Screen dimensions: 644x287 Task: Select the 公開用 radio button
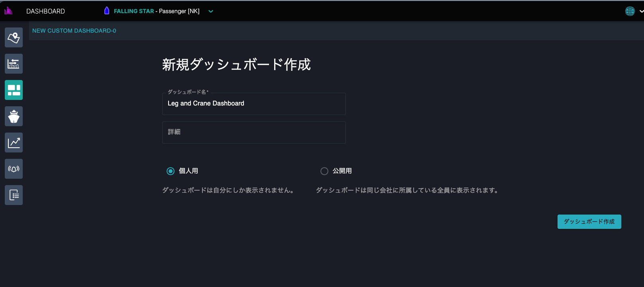(x=324, y=171)
